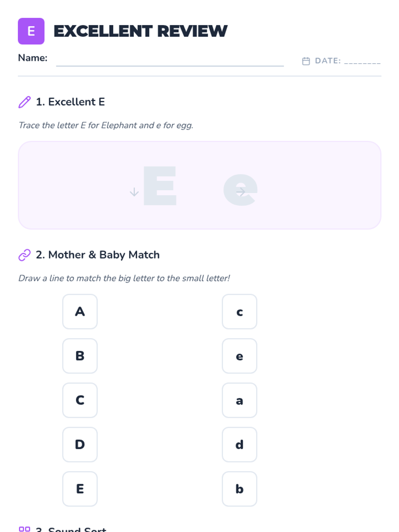Image resolution: width=399 pixels, height=532 pixels.
Task: Click the purple E badge icon
Action: [x=31, y=31]
